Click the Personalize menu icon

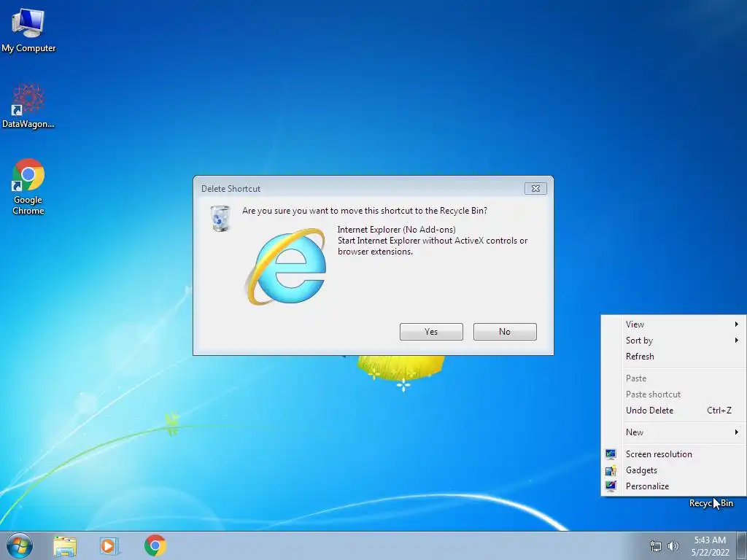611,486
